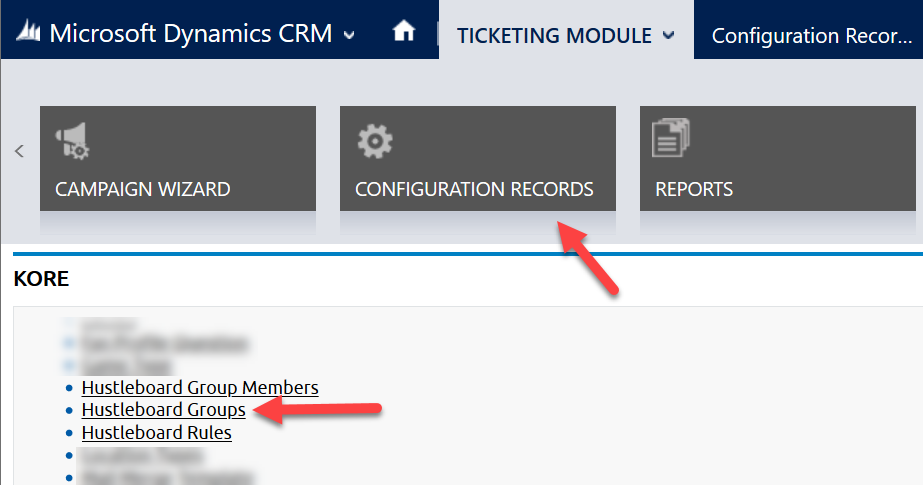The image size is (923, 485).
Task: Expand the Ticketing Module chevron
Action: click(x=668, y=35)
